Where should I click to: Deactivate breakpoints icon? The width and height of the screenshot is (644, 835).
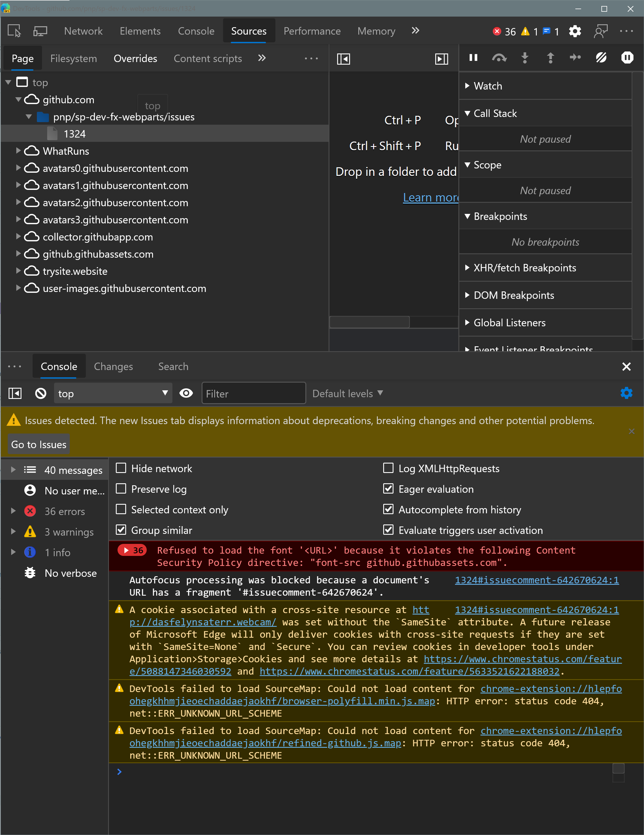point(601,58)
